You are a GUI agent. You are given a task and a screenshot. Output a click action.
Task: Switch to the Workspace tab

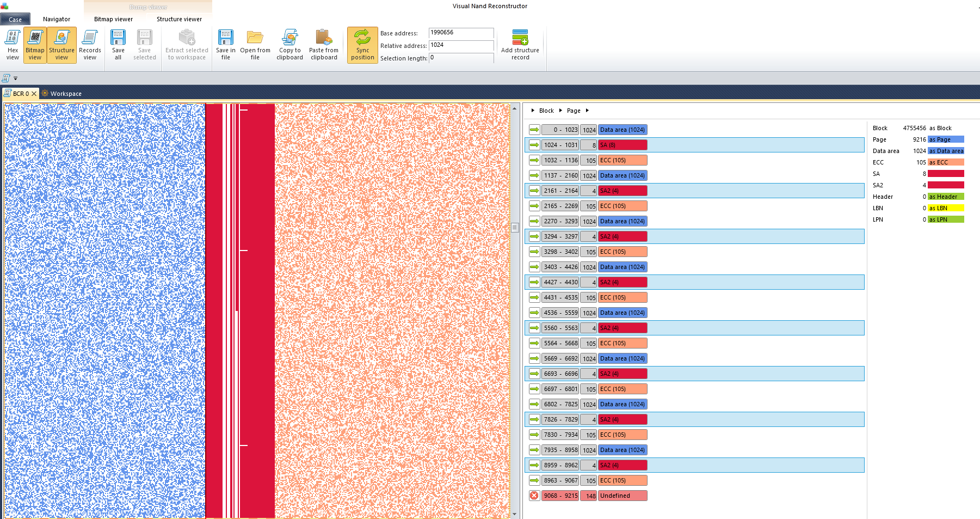click(61, 94)
